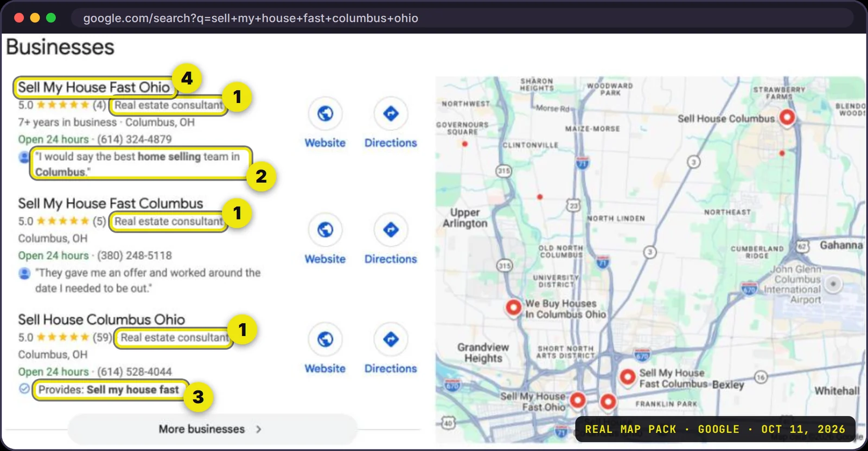The height and width of the screenshot is (451, 868).
Task: Open the Website globe icon for Sell House Columbus Ohio
Action: coord(325,339)
